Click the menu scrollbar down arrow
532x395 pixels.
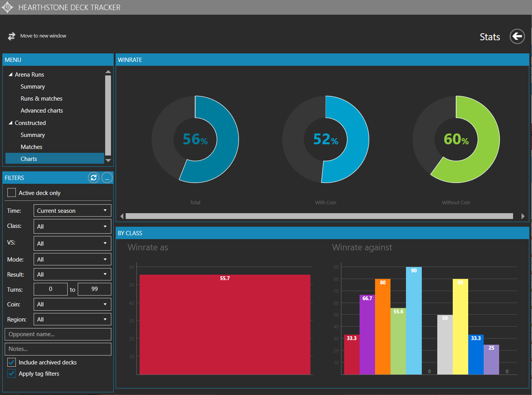[x=108, y=160]
